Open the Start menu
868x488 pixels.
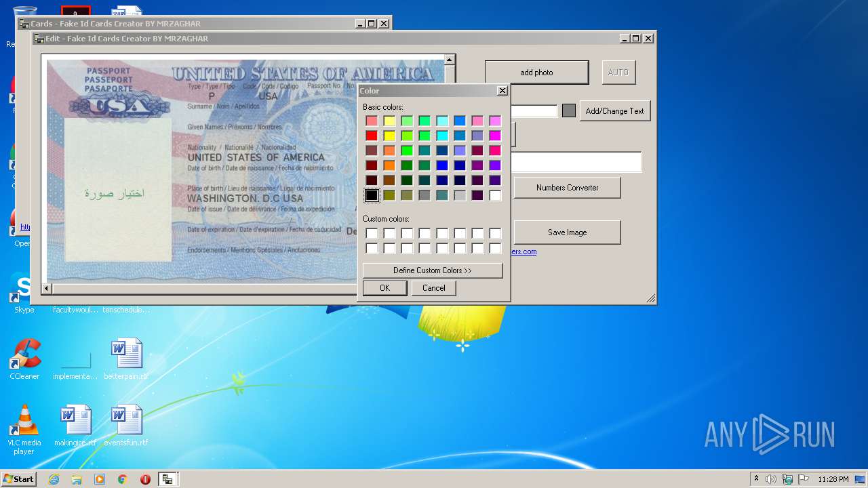coord(18,479)
